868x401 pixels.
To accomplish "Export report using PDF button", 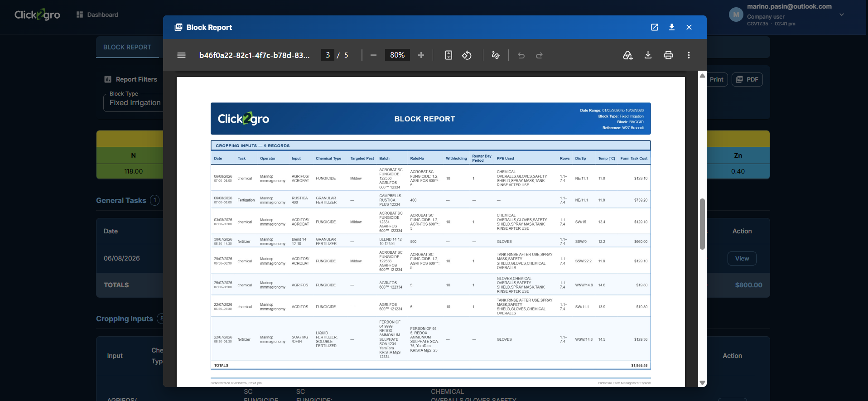I will 747,79.
